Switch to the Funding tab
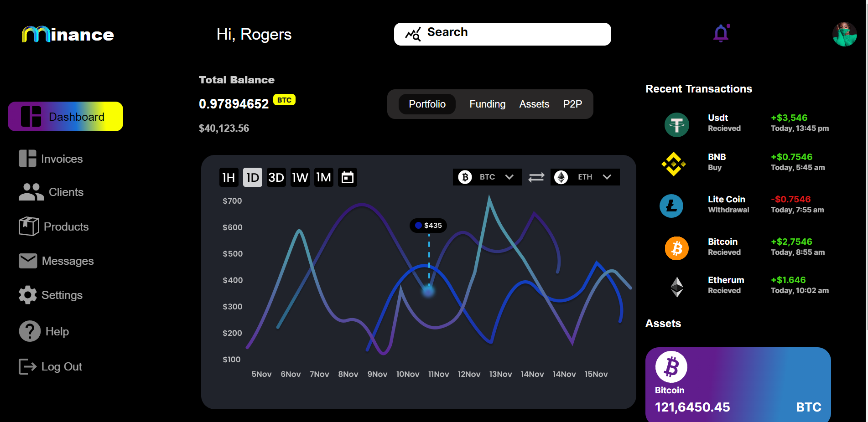This screenshot has width=868, height=422. [488, 104]
